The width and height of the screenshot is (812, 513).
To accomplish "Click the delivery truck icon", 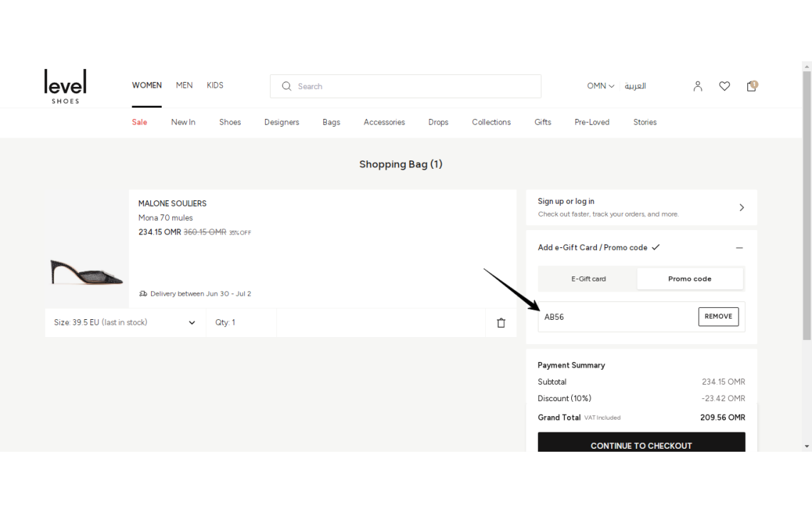I will click(x=143, y=294).
